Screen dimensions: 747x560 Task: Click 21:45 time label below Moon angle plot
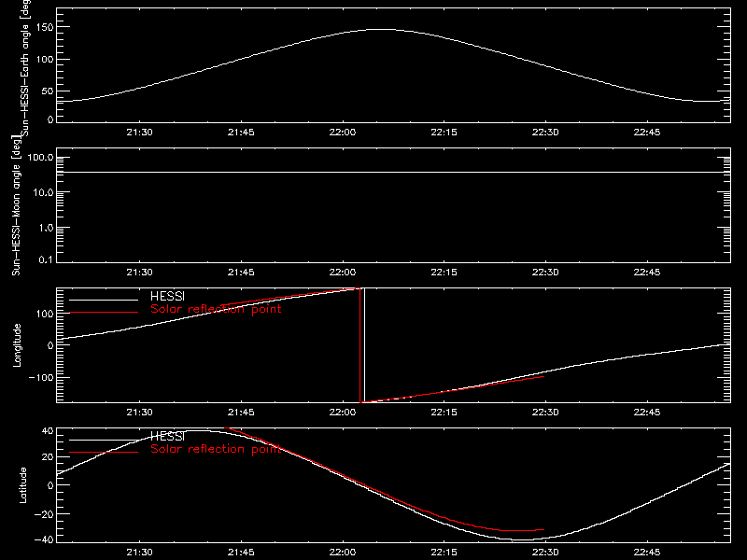(x=241, y=272)
